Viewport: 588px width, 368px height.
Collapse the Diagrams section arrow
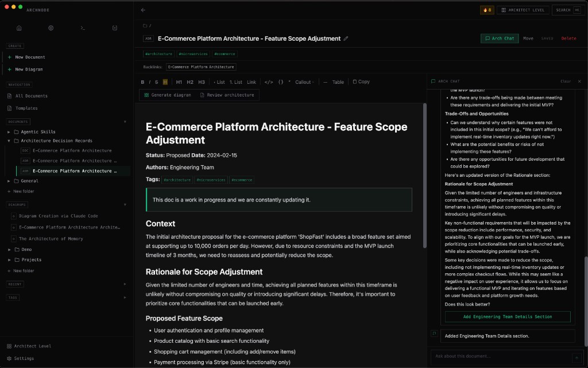pyautogui.click(x=125, y=204)
